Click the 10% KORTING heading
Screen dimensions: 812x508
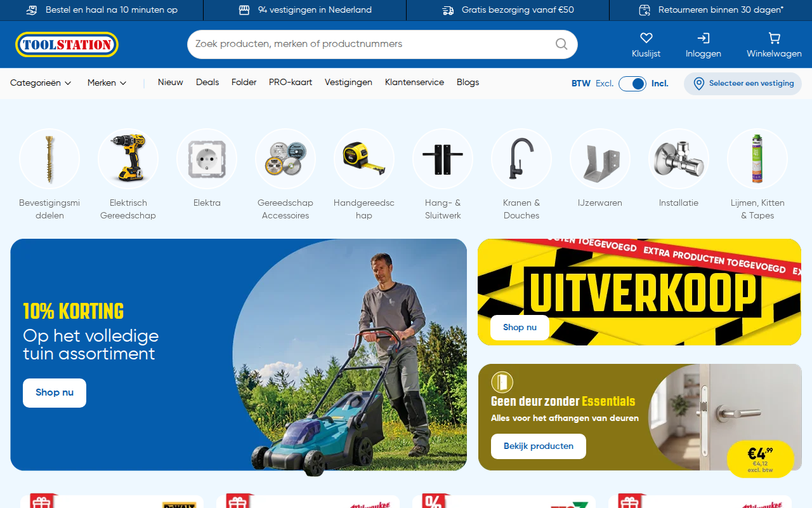(74, 311)
